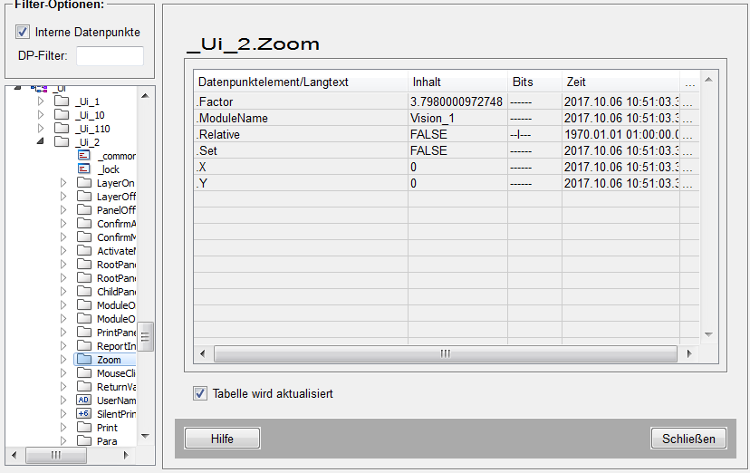750x473 pixels.
Task: Click the ReportIn folder icon
Action: 84,345
